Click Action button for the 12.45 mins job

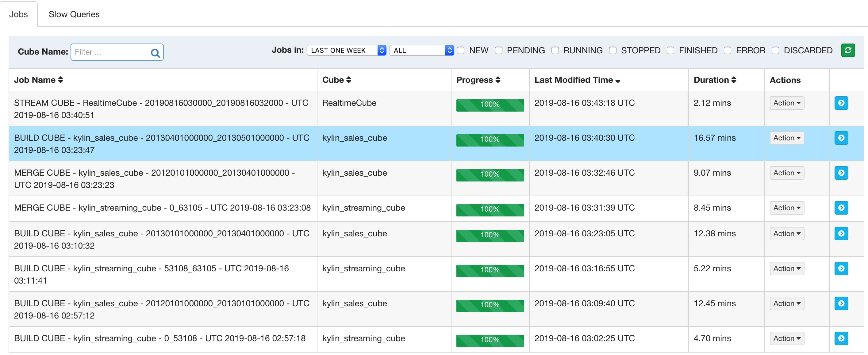click(x=786, y=303)
